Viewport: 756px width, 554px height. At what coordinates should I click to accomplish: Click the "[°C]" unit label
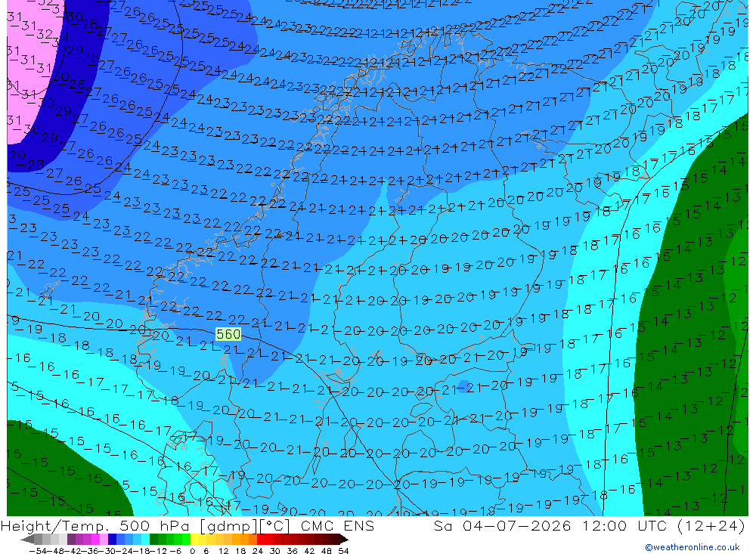click(274, 526)
